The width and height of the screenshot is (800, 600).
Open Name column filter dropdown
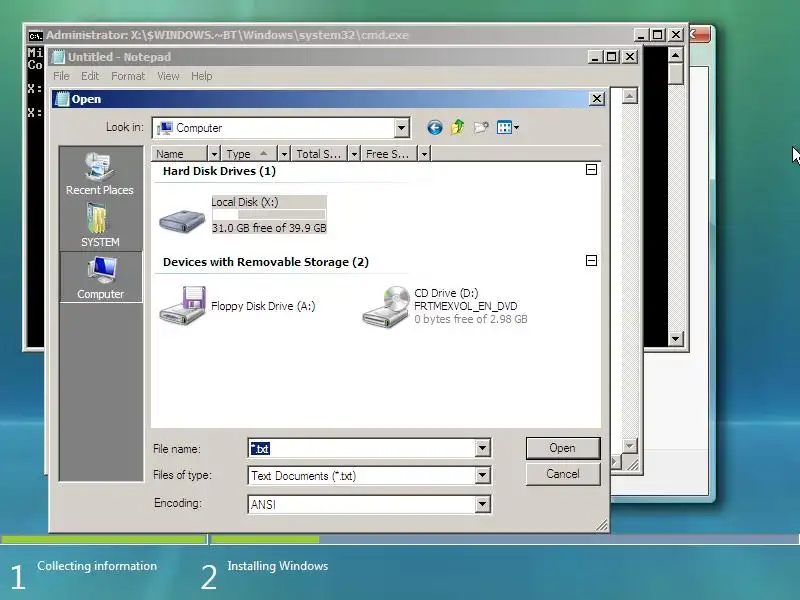click(x=214, y=154)
